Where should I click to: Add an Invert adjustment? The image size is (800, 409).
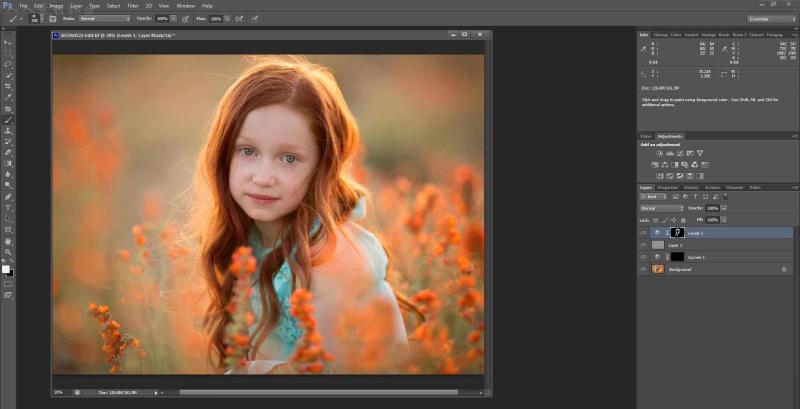(x=660, y=176)
